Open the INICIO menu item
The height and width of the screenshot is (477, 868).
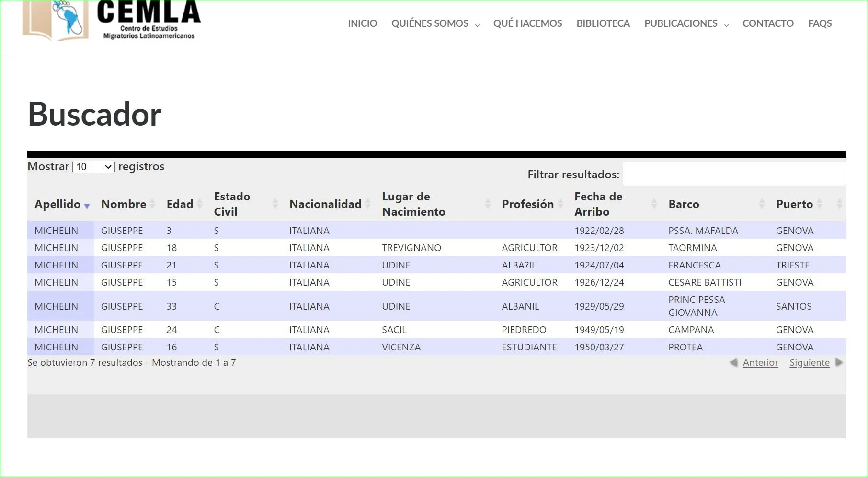click(362, 23)
